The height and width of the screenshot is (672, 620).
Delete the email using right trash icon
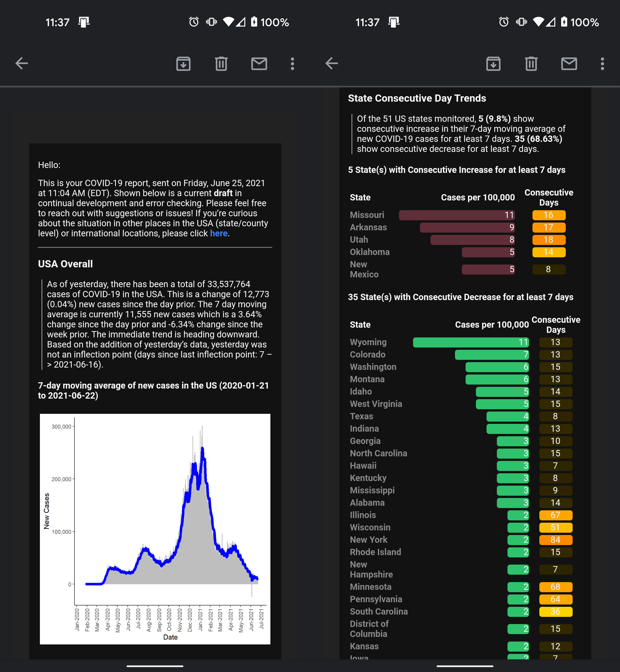click(531, 63)
